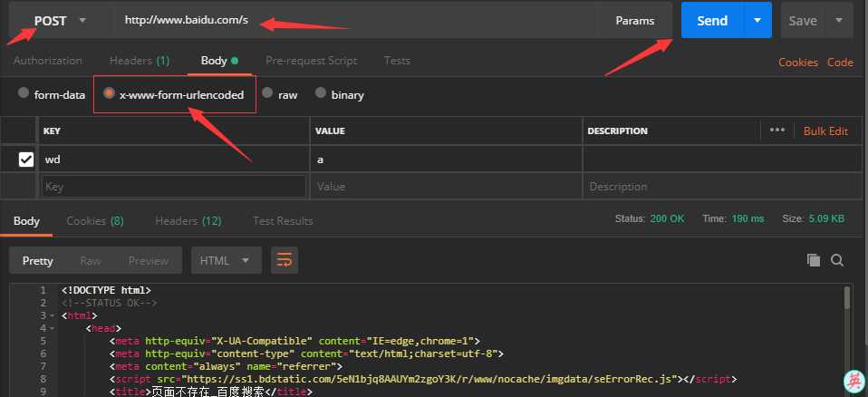Expand the Send button dropdown arrow

(757, 21)
